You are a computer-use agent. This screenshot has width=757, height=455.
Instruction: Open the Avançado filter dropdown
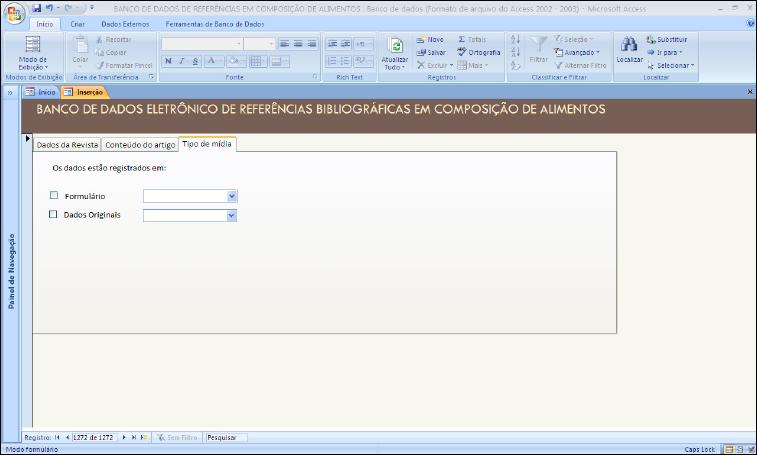tap(577, 53)
